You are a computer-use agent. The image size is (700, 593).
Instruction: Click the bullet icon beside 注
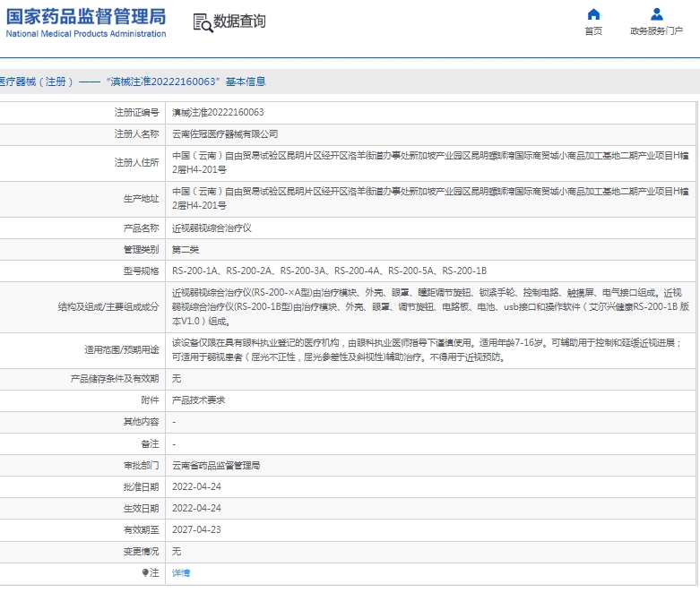(x=145, y=572)
